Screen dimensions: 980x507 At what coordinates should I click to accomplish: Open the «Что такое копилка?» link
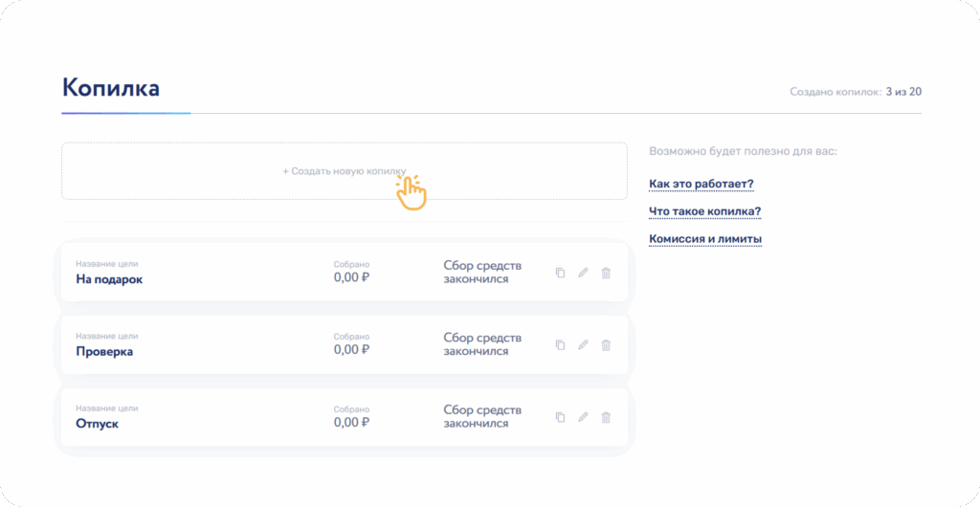704,211
